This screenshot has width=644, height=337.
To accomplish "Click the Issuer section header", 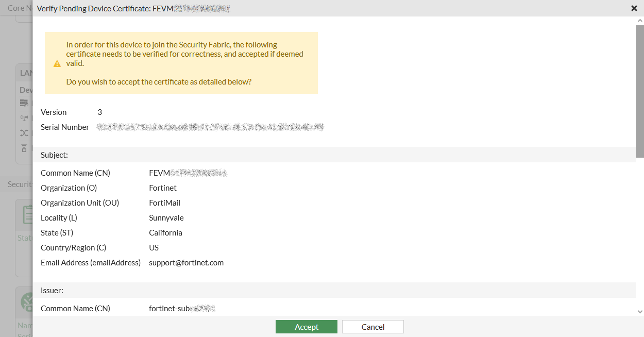I will [x=52, y=290].
